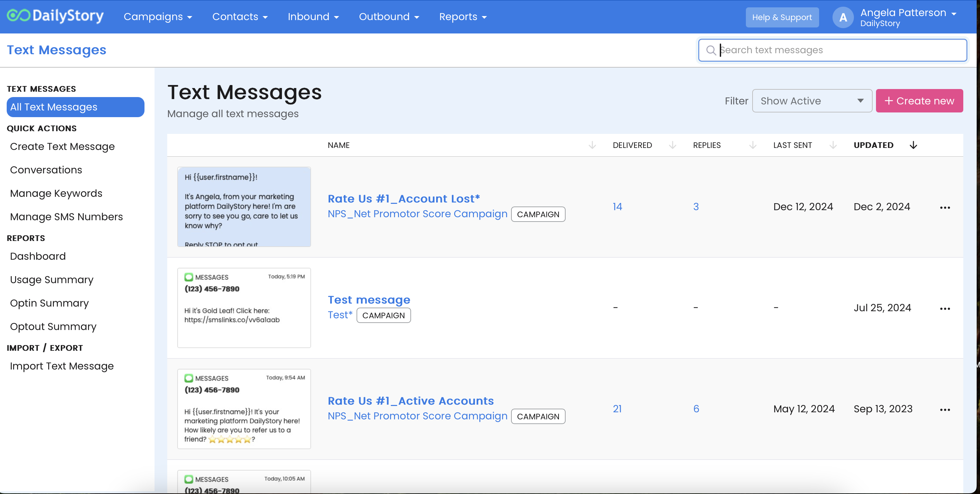The height and width of the screenshot is (494, 980).
Task: Open the Usage Summary report
Action: (52, 280)
